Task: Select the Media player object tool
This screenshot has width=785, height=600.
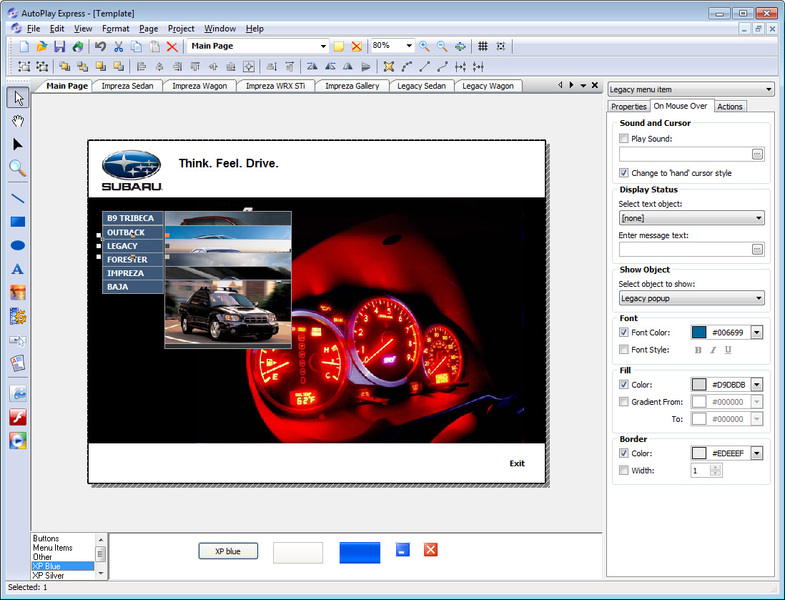Action: pos(18,440)
